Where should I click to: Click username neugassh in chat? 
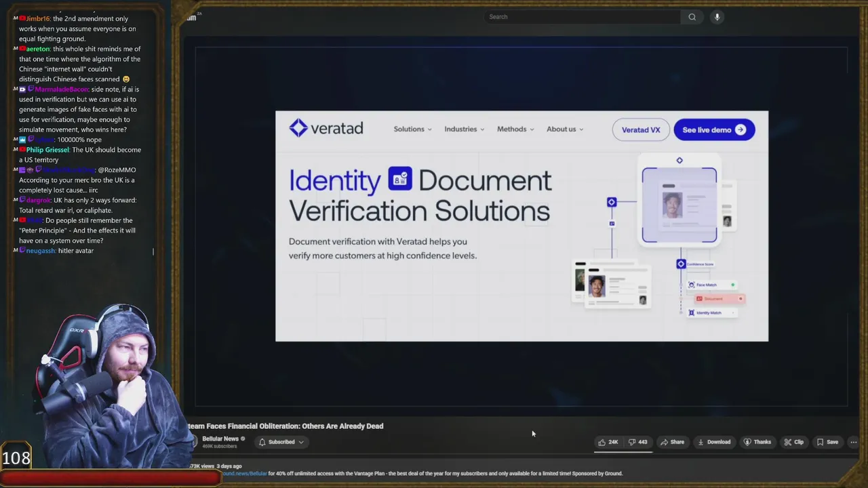41,251
